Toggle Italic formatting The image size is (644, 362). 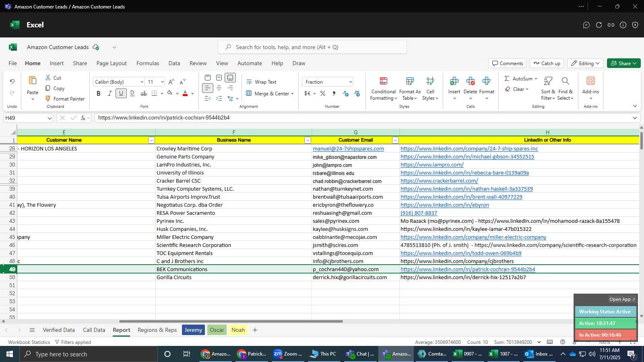tap(110, 93)
